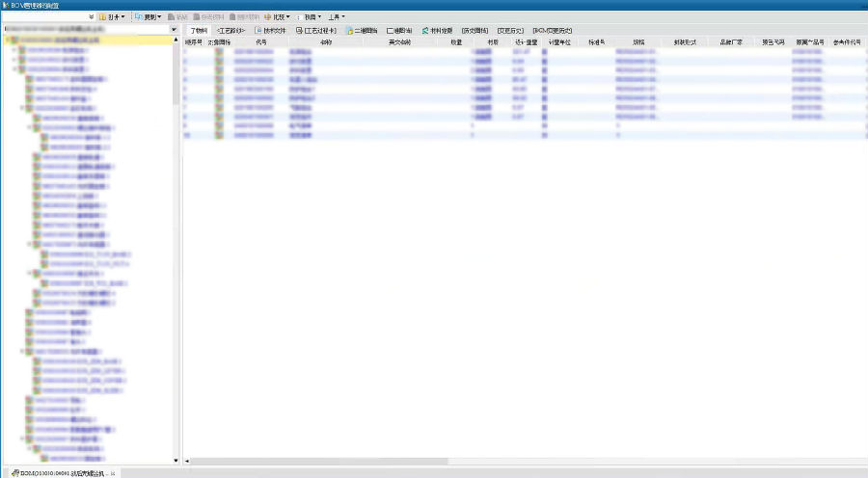The height and width of the screenshot is (478, 868).
Task: Open the [BOM变更历史] tab
Action: coord(552,31)
